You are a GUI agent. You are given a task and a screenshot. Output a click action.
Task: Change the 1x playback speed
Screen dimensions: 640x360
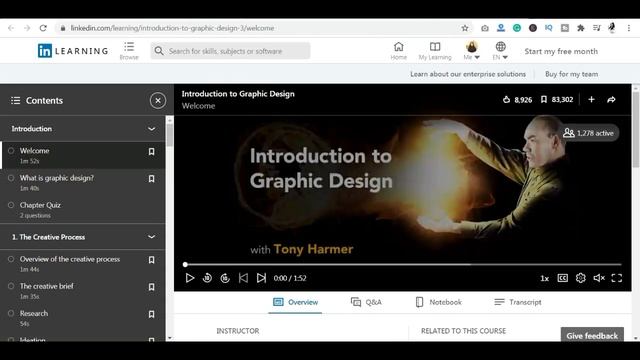(544, 278)
